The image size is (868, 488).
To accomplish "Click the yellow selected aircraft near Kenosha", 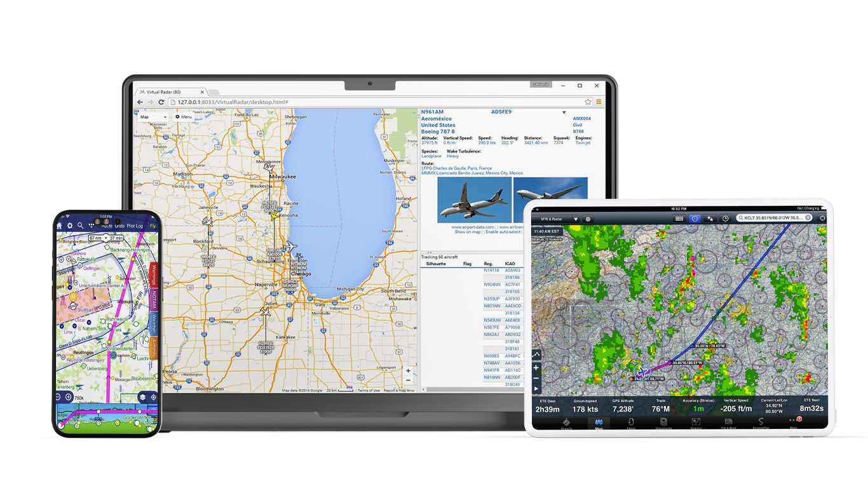I will pyautogui.click(x=274, y=216).
